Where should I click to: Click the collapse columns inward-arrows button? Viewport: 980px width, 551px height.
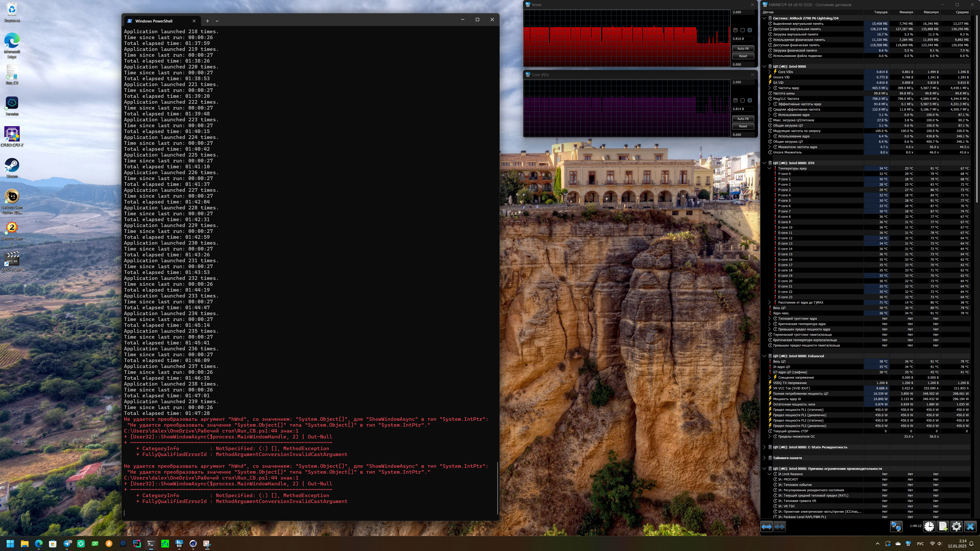[780, 527]
